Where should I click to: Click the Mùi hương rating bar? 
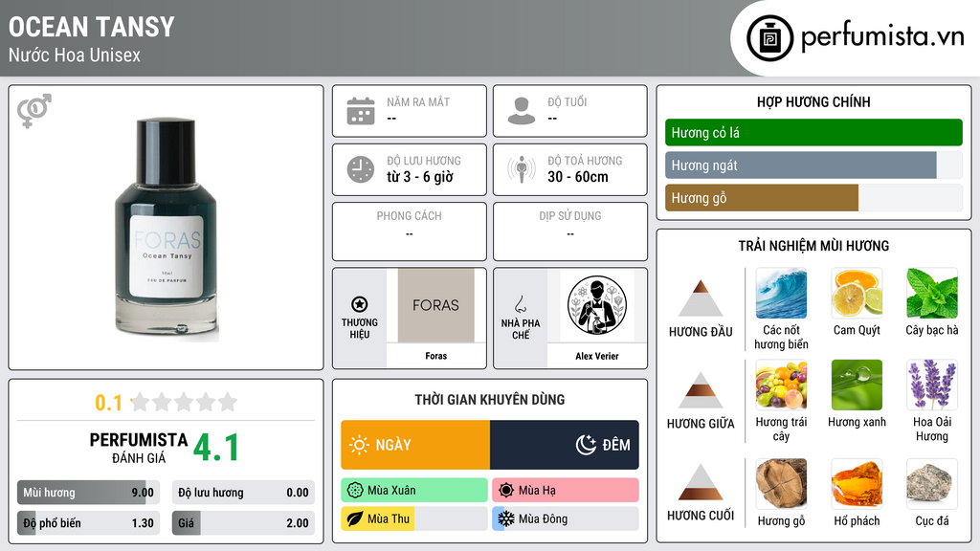88,493
